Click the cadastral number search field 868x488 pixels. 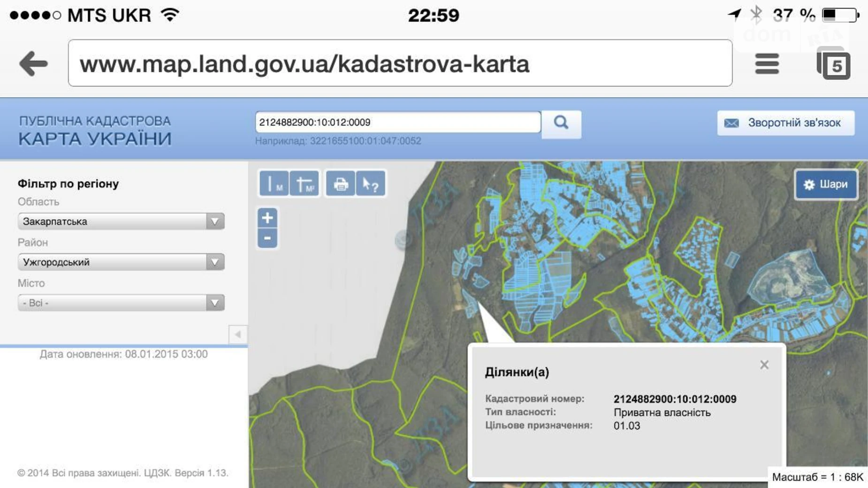coord(398,122)
